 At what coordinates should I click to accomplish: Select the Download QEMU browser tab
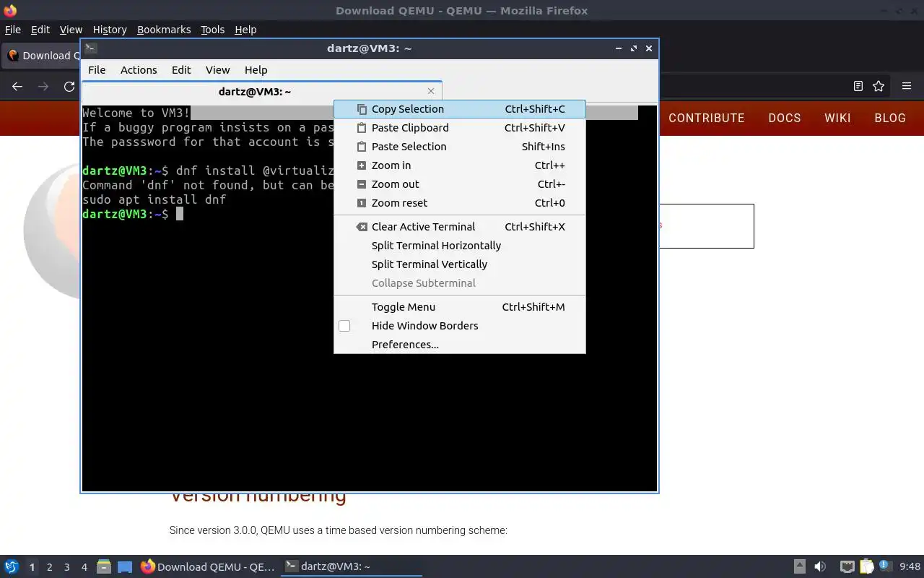41,56
